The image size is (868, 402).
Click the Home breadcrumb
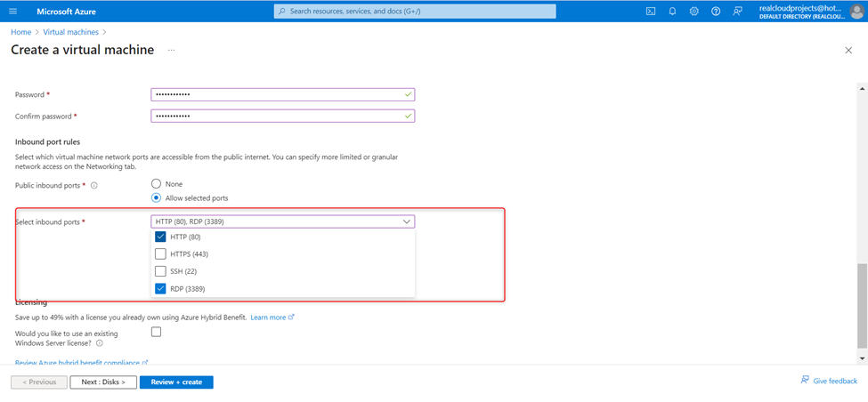pyautogui.click(x=21, y=32)
